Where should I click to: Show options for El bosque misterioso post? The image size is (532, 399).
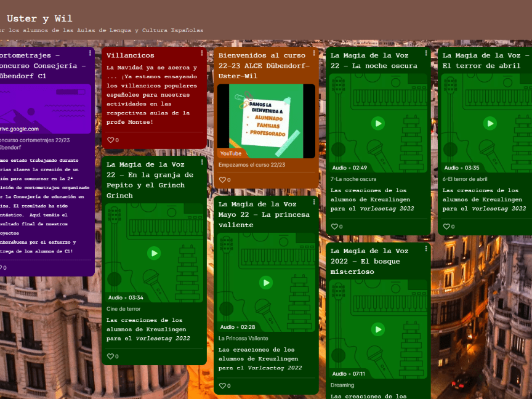[x=426, y=249]
